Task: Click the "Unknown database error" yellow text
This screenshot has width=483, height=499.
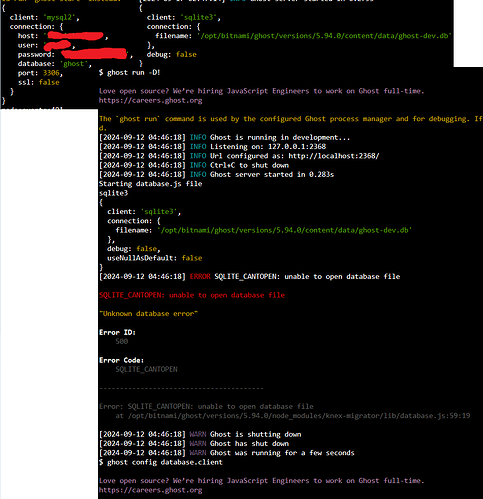Action: pyautogui.click(x=148, y=314)
